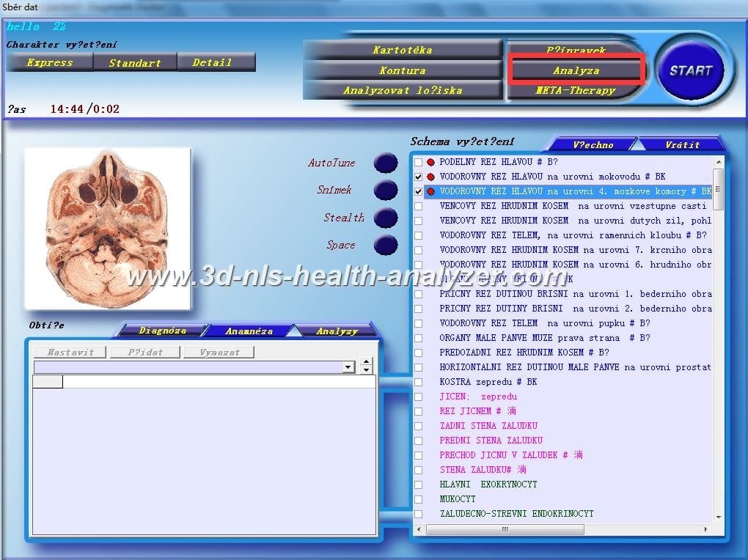This screenshot has height=560, width=748.
Task: Open the highlighted Analyza function
Action: pyautogui.click(x=577, y=70)
